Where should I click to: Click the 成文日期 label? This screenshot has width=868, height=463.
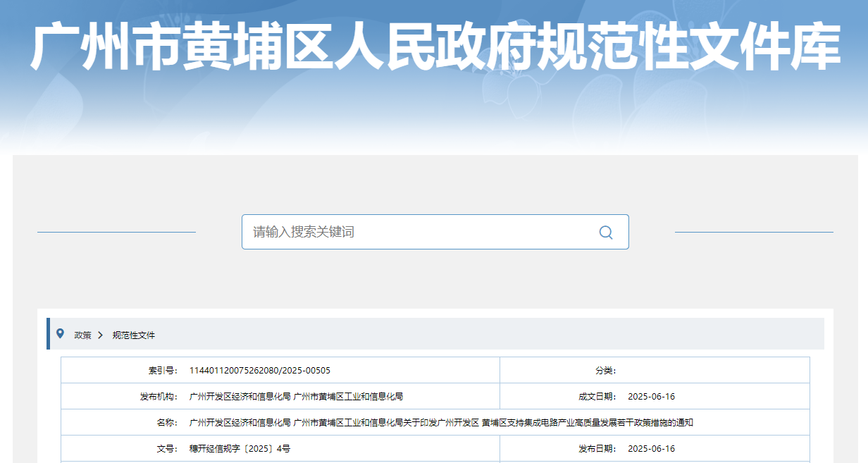597,397
